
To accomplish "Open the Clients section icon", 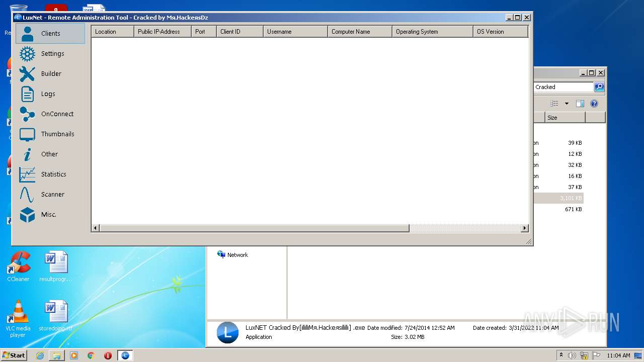I will coord(27,33).
